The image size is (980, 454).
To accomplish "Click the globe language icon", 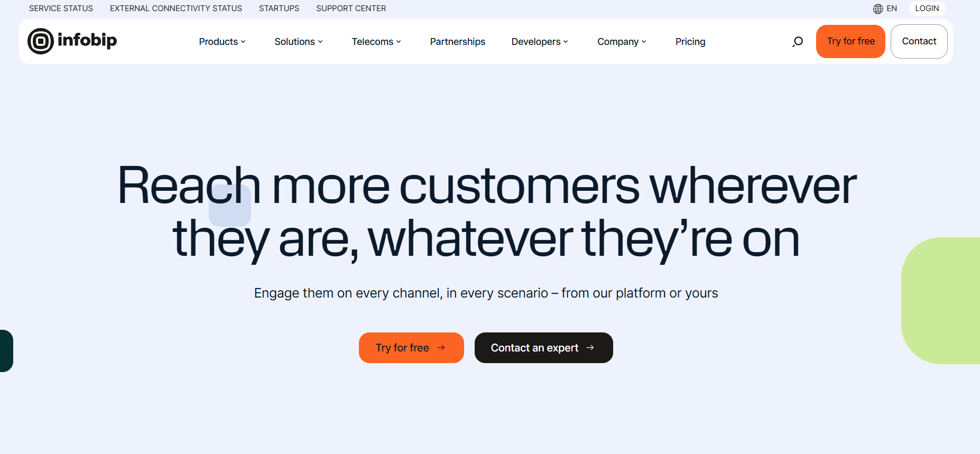I will 878,8.
